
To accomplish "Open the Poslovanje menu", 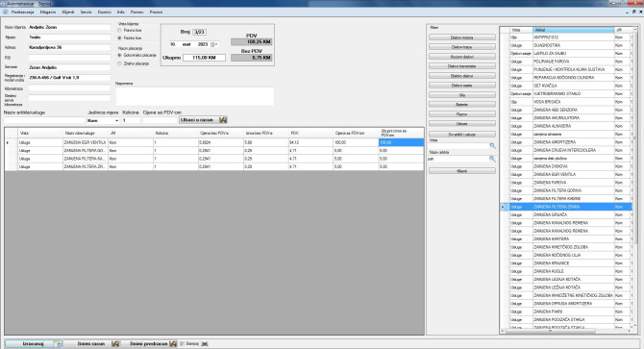I will click(23, 12).
